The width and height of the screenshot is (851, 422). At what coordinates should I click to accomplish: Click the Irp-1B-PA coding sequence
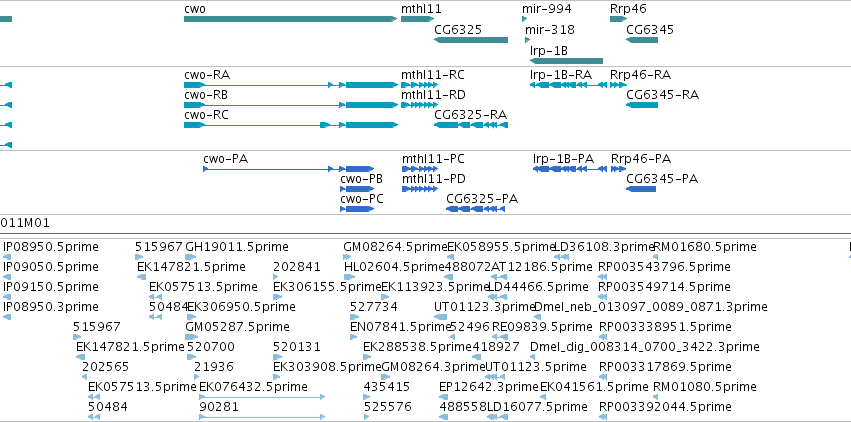click(569, 169)
